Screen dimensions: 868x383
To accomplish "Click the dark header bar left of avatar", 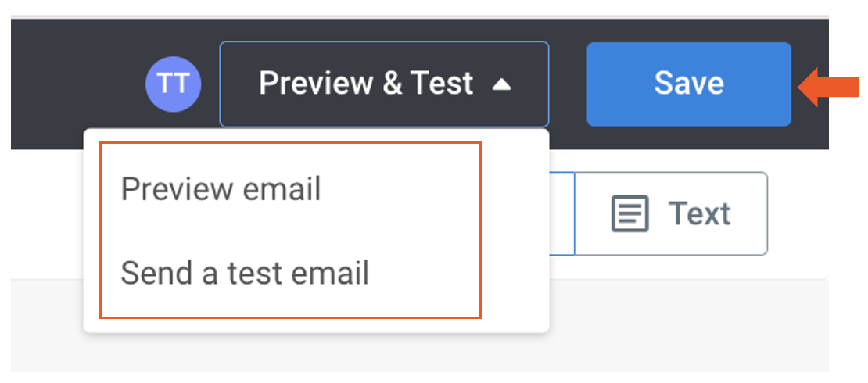I will click(78, 84).
